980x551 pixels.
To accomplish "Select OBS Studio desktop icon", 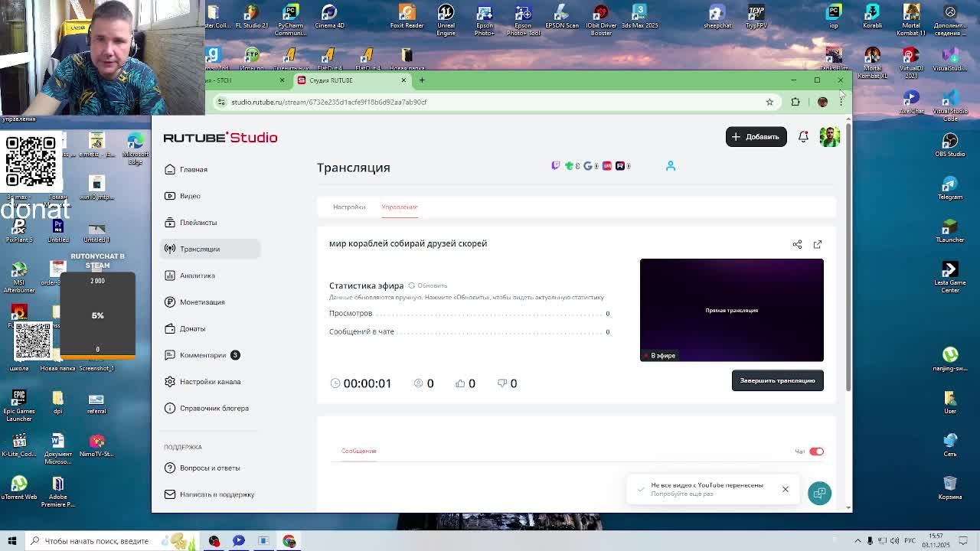I will pyautogui.click(x=950, y=145).
